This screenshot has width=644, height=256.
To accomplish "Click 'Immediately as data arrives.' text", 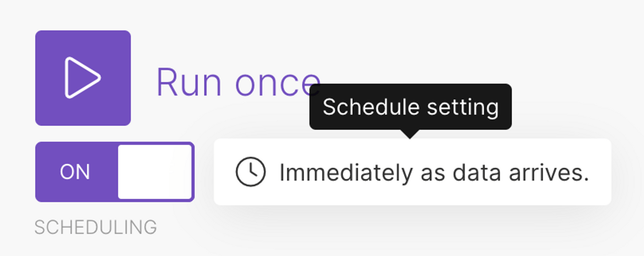I will click(434, 173).
